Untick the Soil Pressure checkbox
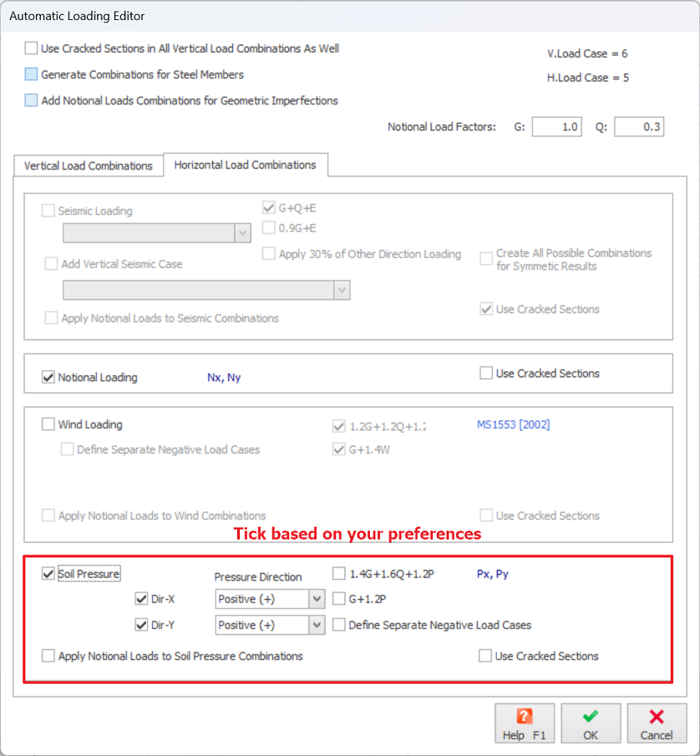The image size is (700, 756). [x=48, y=574]
